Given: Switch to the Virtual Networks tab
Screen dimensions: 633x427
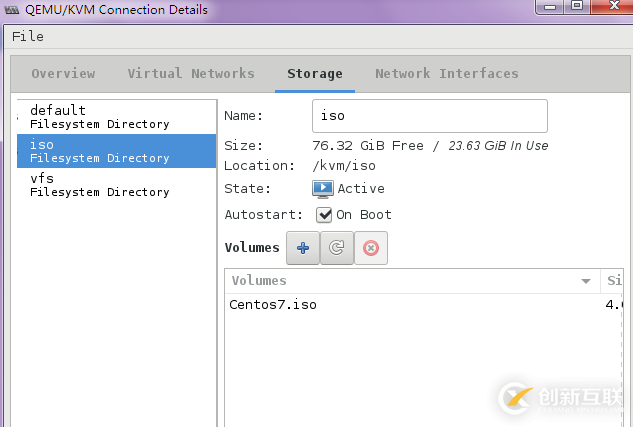Looking at the screenshot, I should click(x=191, y=73).
